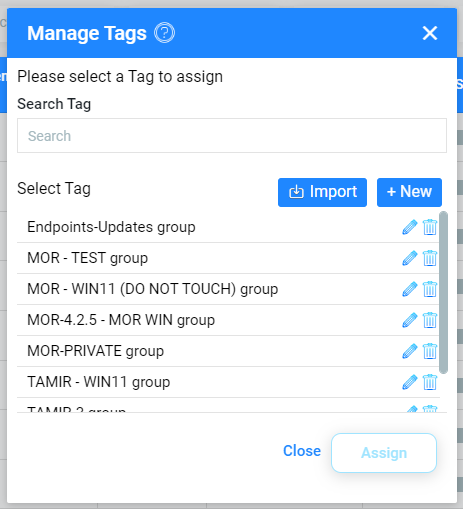
Task: Delete the MOR - TEST group tag
Action: pyautogui.click(x=430, y=258)
